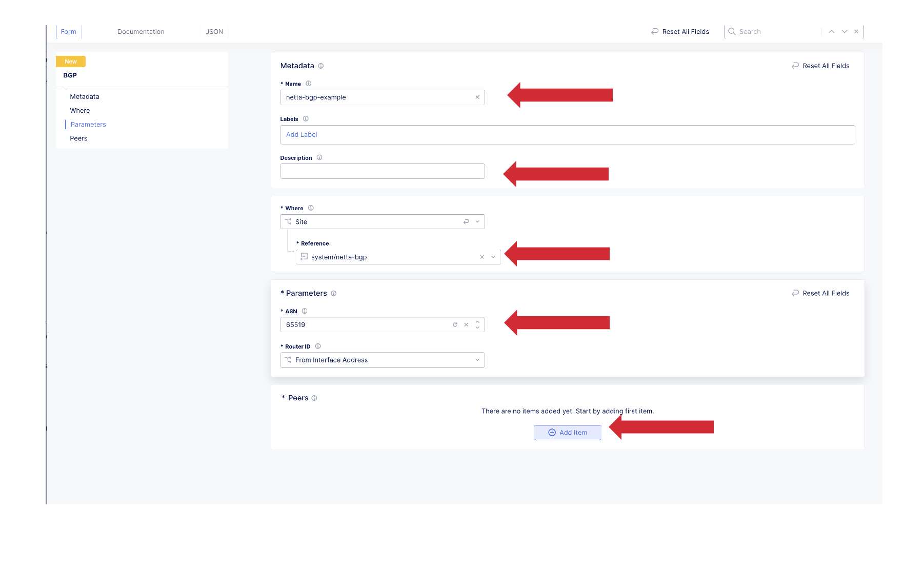This screenshot has height=571, width=924.
Task: Click Router ID choice icon
Action: pos(289,360)
